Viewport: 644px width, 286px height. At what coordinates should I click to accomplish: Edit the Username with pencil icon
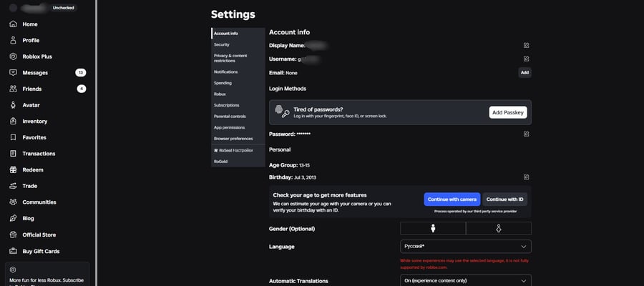click(x=526, y=59)
